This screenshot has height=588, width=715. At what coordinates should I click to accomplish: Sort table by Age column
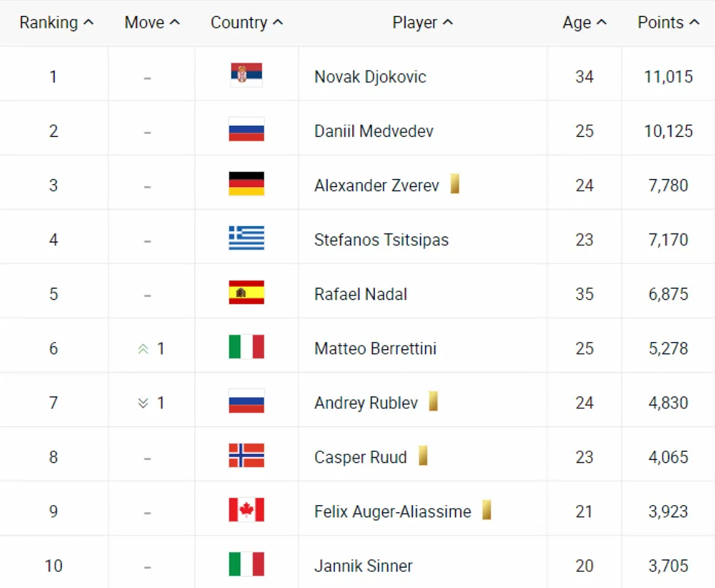pos(585,23)
